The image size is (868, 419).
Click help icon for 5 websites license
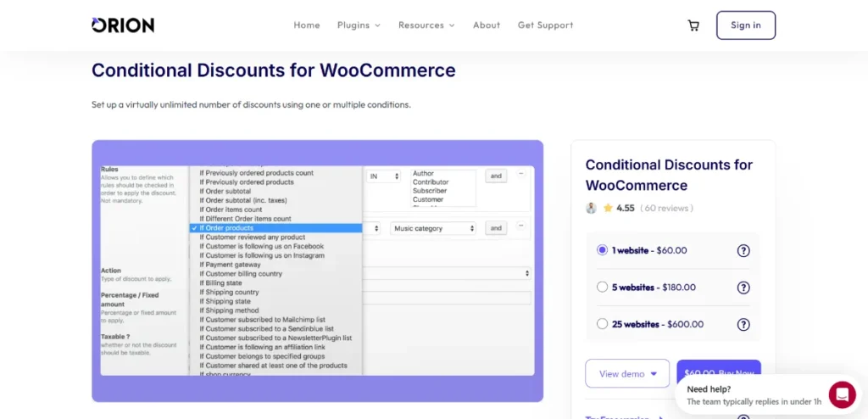click(x=743, y=287)
